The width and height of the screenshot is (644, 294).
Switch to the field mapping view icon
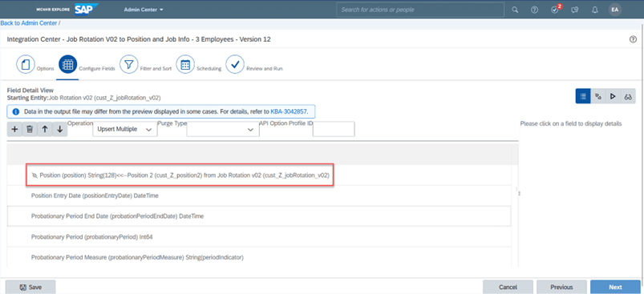(x=598, y=96)
